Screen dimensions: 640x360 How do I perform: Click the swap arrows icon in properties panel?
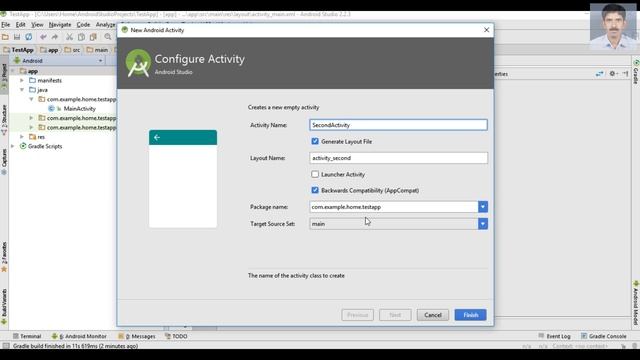[599, 74]
